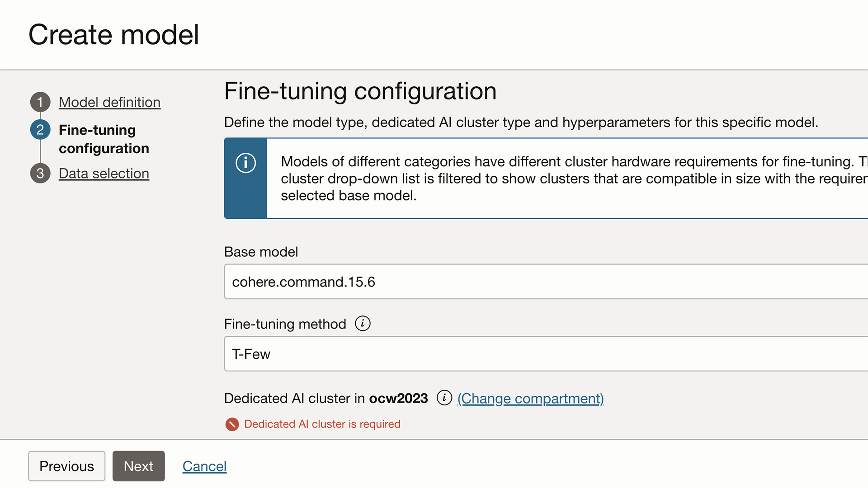
Task: Cancel the model creation wizard
Action: tap(204, 466)
